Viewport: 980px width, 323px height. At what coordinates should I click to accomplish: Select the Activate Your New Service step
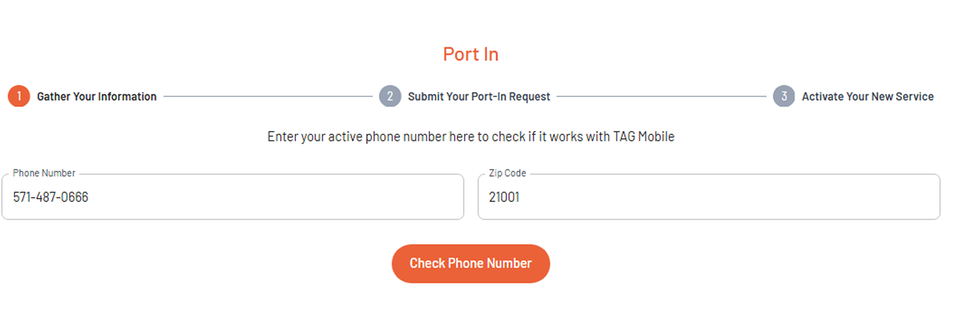[x=867, y=96]
